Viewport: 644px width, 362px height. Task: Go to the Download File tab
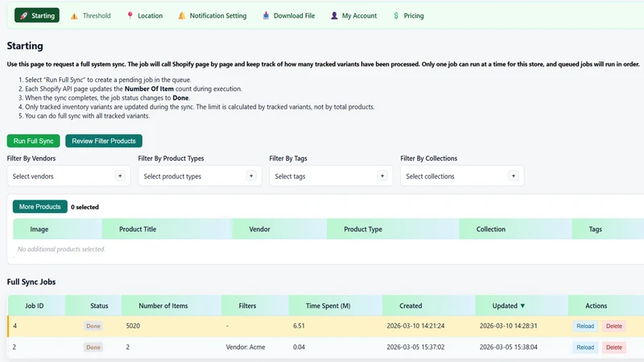click(x=289, y=15)
